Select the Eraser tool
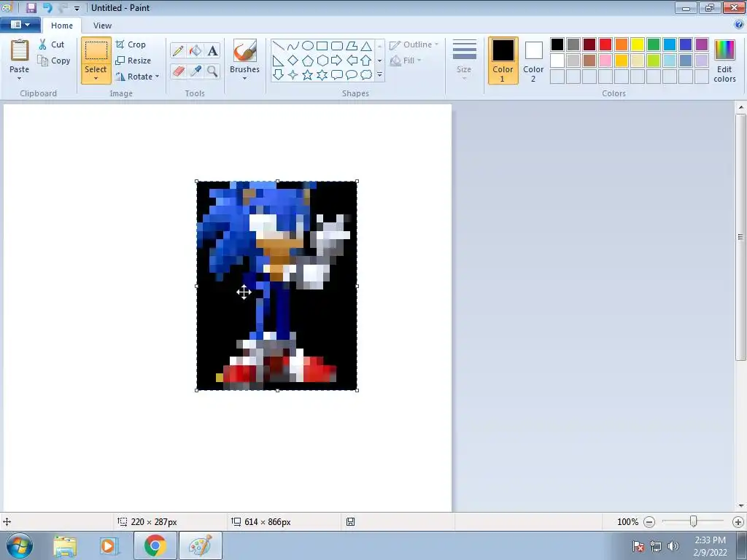Screen dimensions: 747x560 click(x=178, y=71)
